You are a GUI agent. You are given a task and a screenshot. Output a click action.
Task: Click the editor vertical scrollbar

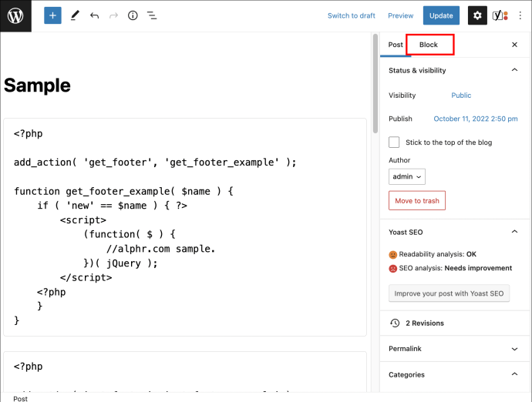pos(375,83)
